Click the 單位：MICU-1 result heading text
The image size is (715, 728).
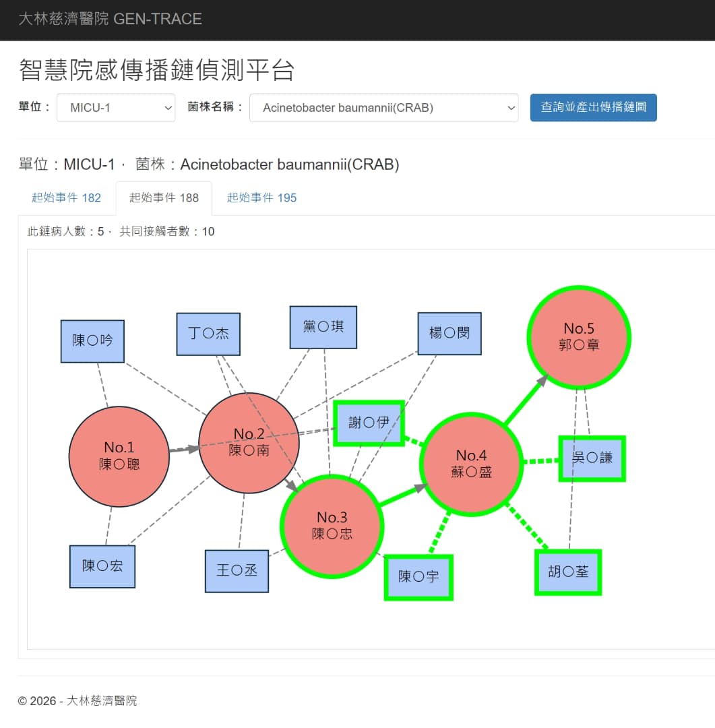tap(67, 164)
